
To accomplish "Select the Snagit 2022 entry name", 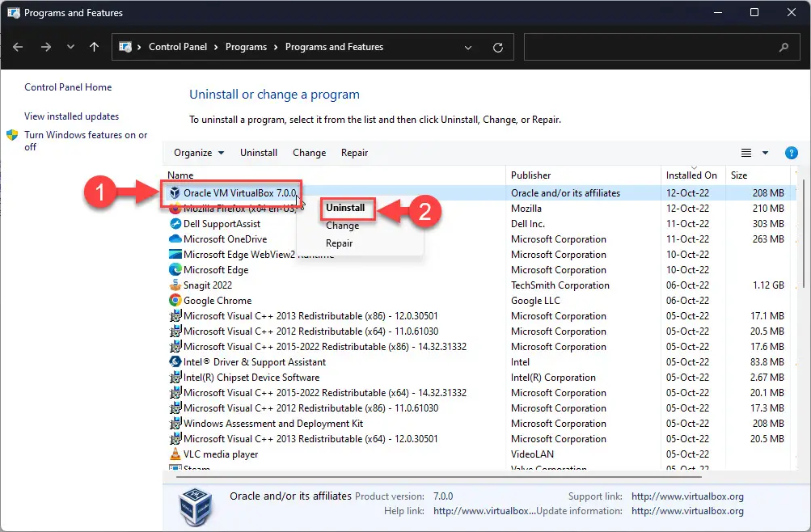I will coord(208,285).
